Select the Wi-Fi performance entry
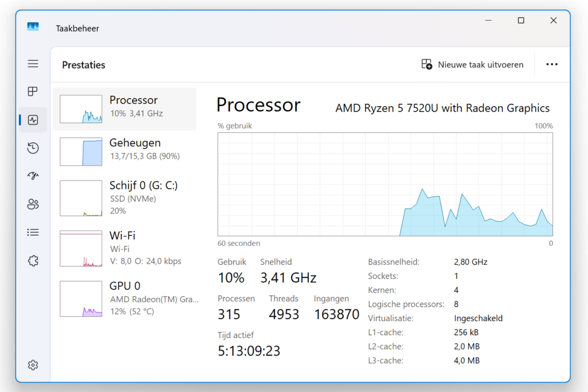 point(125,248)
